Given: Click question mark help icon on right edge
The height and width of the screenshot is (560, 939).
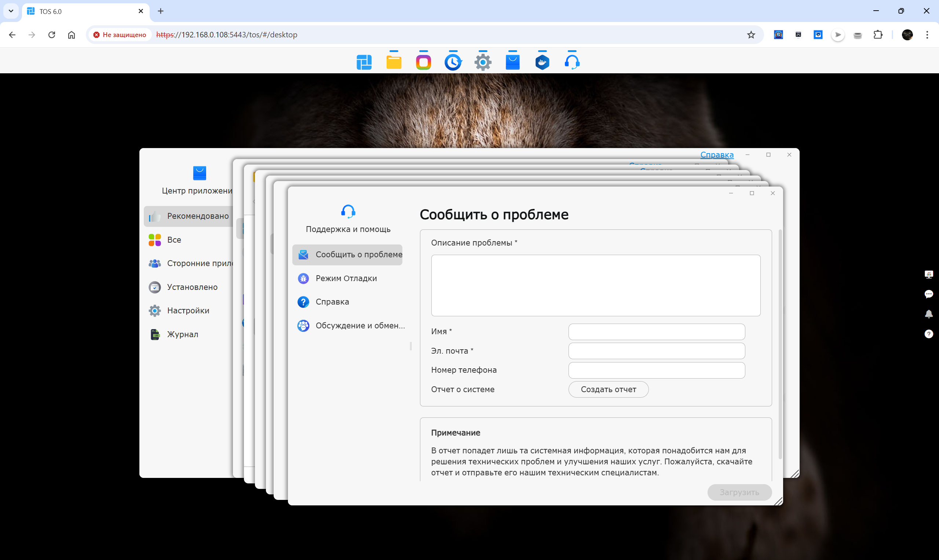Looking at the screenshot, I should point(928,334).
